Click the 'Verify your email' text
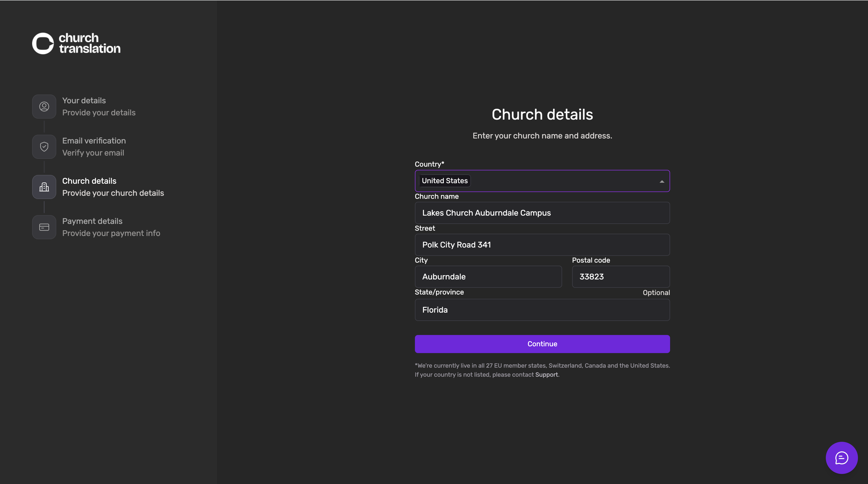This screenshot has width=868, height=484. point(93,153)
